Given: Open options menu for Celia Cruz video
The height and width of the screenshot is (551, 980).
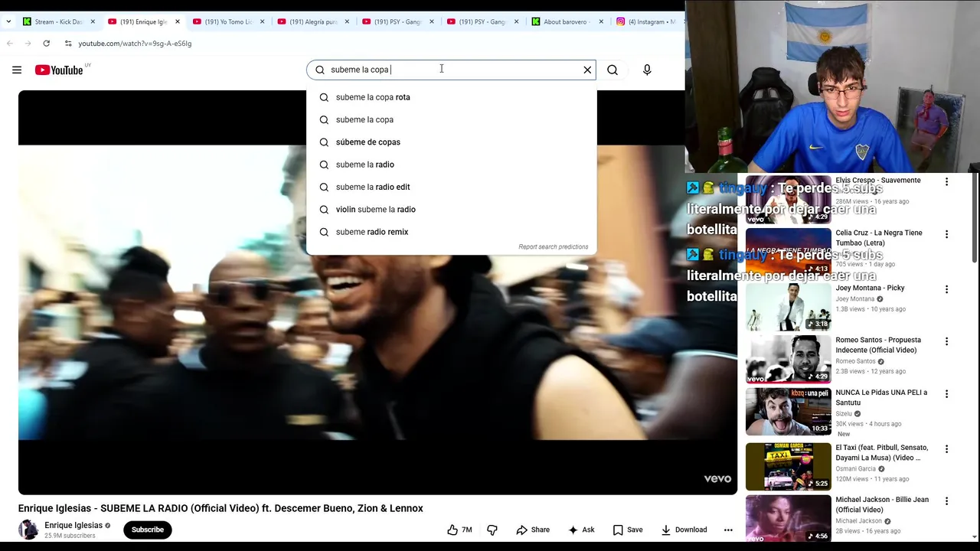Looking at the screenshot, I should (946, 234).
